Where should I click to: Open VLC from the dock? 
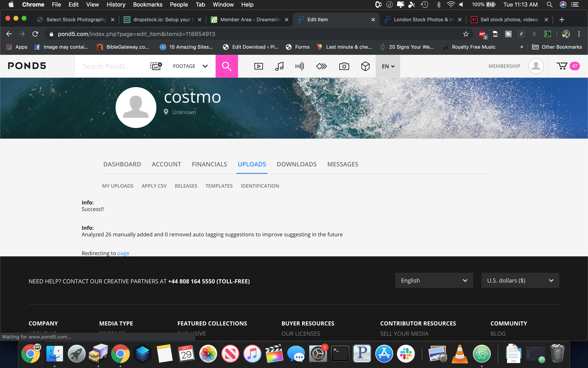click(x=460, y=354)
